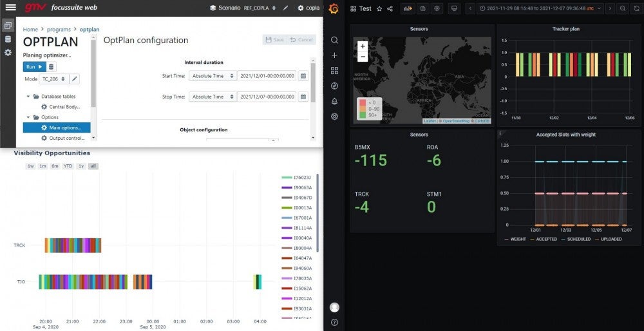The image size is (644, 331).
Task: Click the Grafana logo
Action: coord(334,8)
